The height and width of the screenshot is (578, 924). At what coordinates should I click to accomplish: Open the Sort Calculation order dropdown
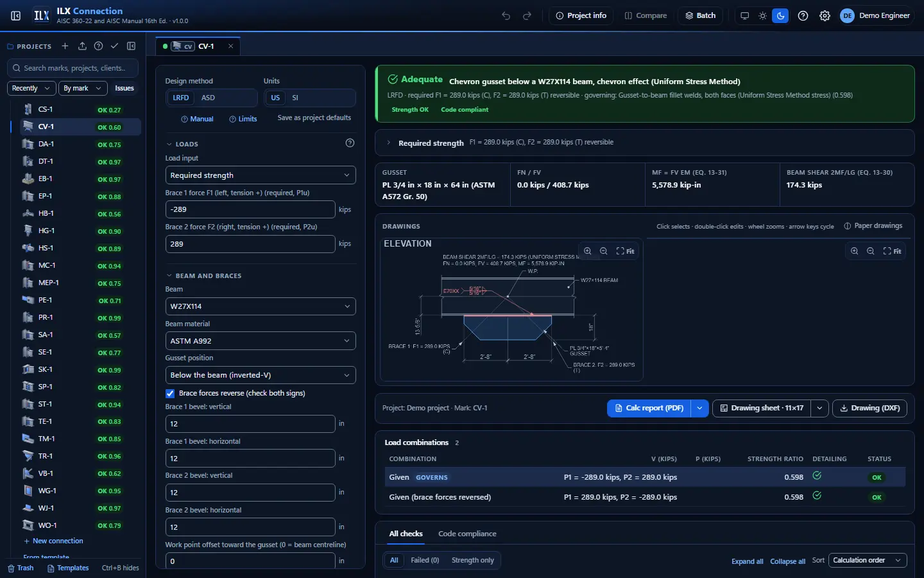868,561
